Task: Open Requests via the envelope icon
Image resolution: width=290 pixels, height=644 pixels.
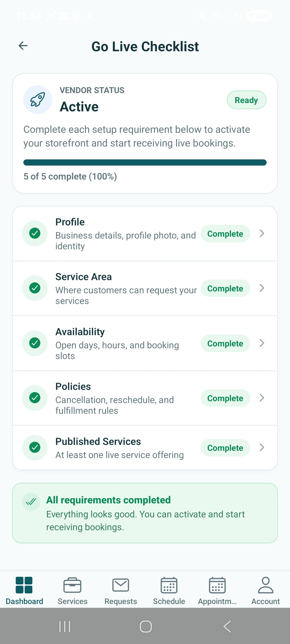Action: point(121,585)
